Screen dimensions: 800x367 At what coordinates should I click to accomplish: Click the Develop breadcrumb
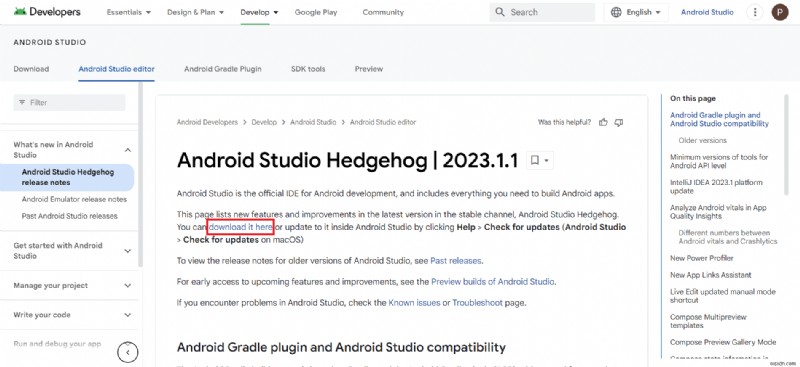264,123
